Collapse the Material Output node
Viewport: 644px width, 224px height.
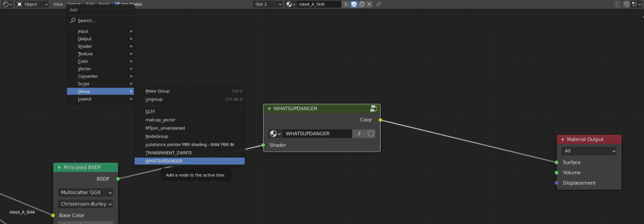click(562, 140)
